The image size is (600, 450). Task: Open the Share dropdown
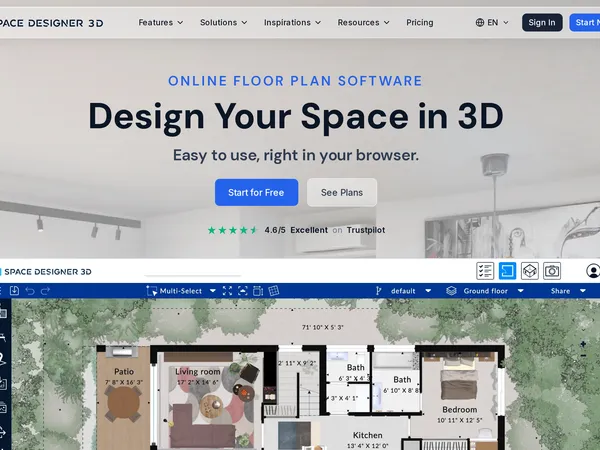pos(568,291)
